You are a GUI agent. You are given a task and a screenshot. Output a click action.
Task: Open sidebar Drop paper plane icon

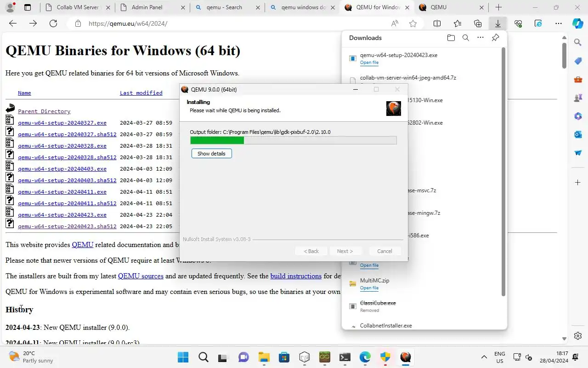[578, 153]
